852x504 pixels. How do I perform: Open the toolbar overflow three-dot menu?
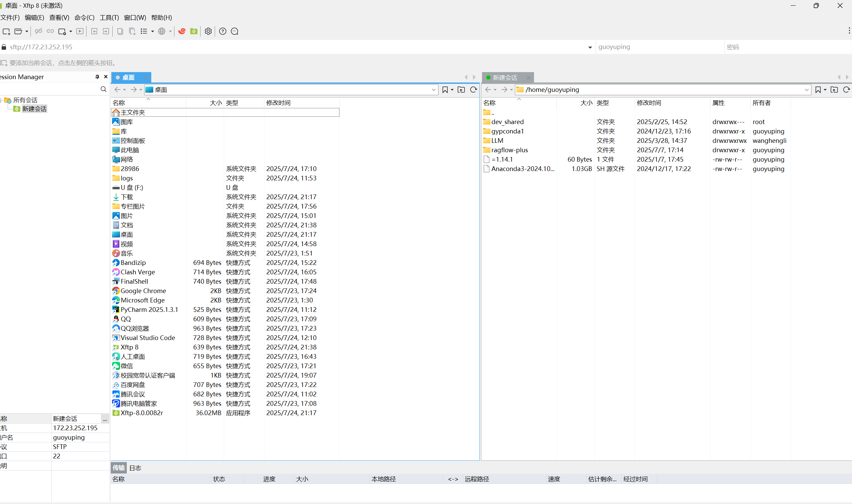tap(849, 31)
